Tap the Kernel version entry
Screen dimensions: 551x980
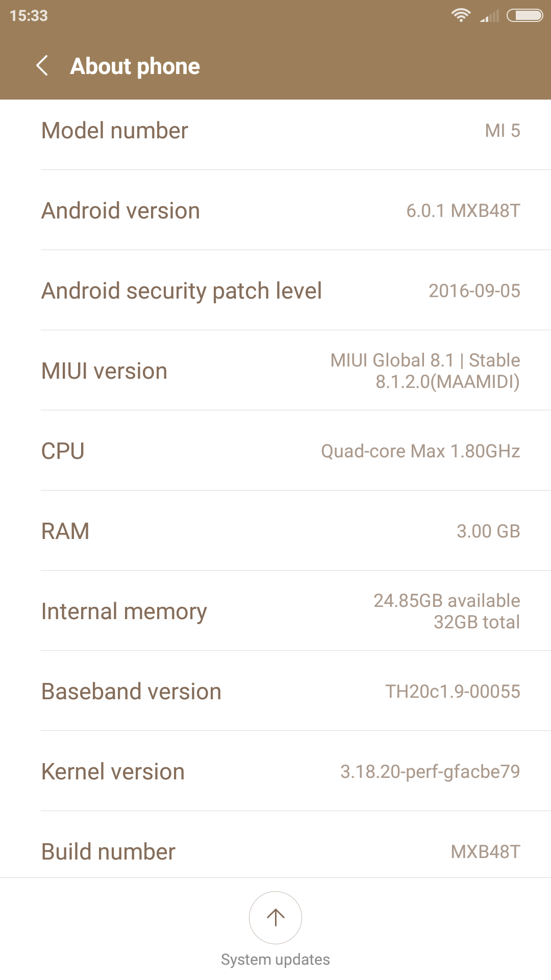coord(275,772)
